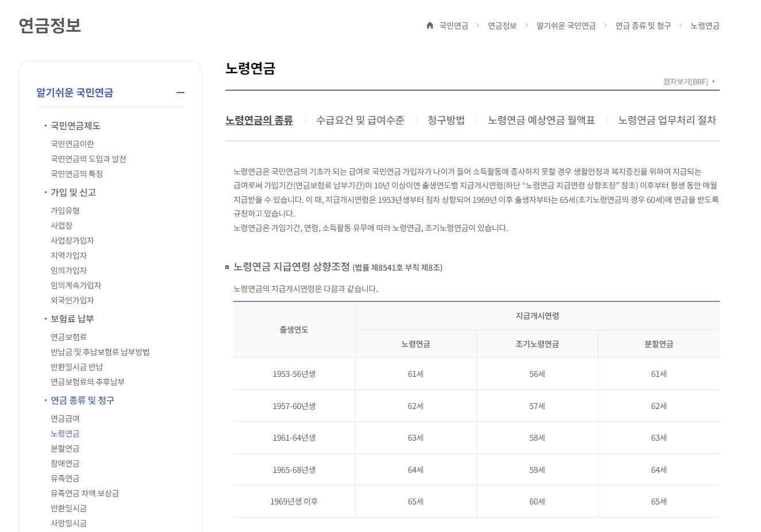The height and width of the screenshot is (532, 761).
Task: Open 연금보험료의 추후납부 sidebar link
Action: point(87,382)
